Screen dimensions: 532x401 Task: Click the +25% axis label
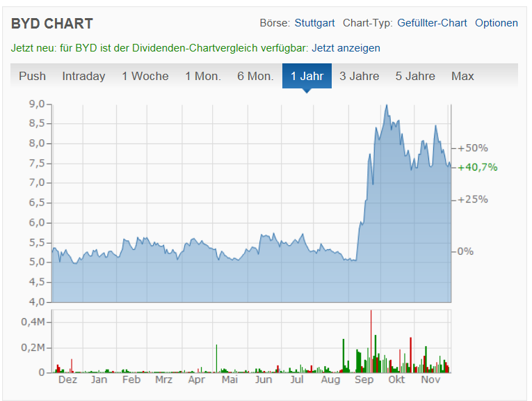click(x=473, y=199)
